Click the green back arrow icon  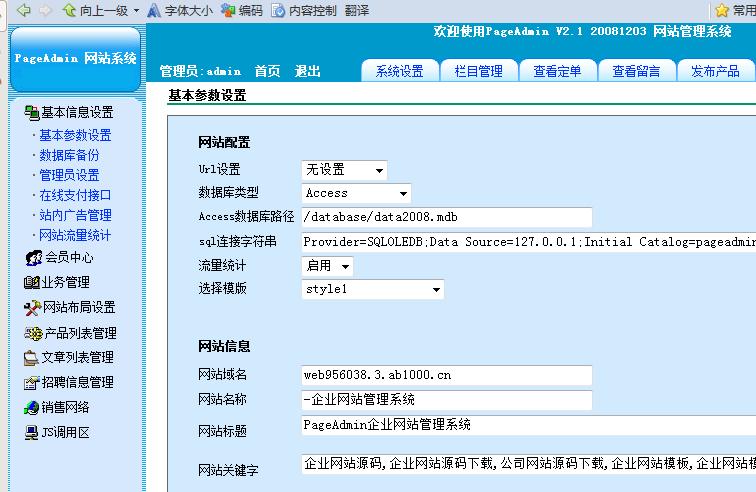(24, 10)
